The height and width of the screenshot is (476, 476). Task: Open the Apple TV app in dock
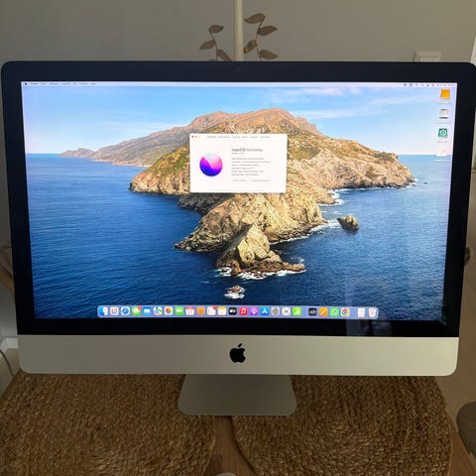click(232, 311)
